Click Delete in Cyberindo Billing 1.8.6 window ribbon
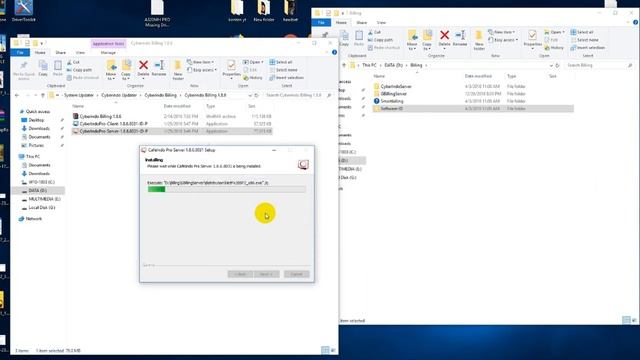 coord(143,68)
